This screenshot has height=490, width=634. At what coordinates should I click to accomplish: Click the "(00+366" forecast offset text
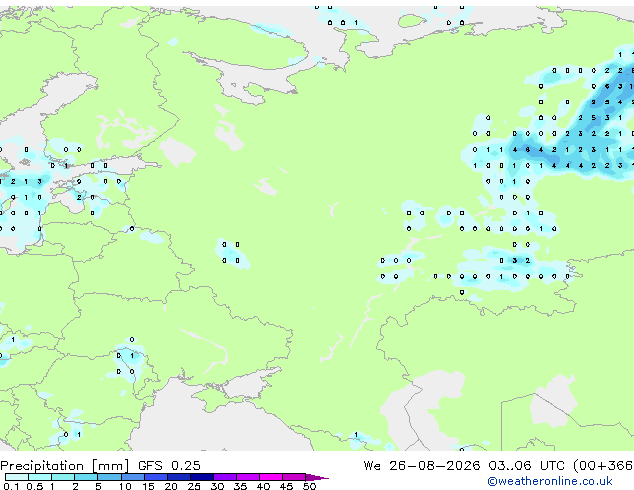point(603,466)
